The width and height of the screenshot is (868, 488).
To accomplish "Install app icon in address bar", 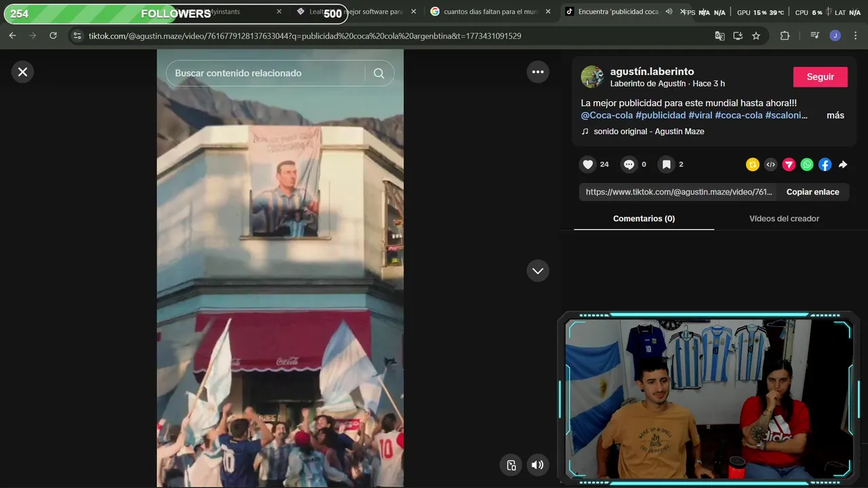I will tap(738, 36).
